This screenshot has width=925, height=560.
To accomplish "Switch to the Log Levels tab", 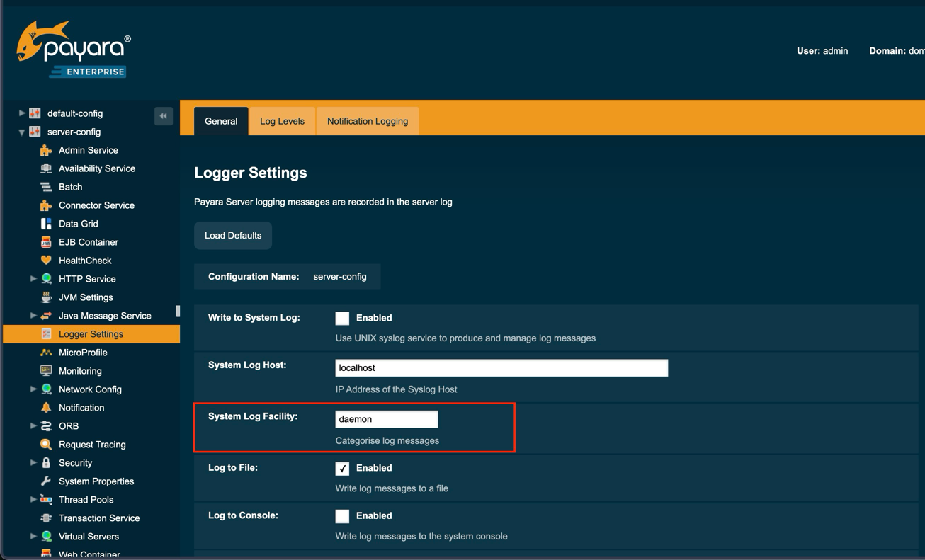I will [x=282, y=121].
